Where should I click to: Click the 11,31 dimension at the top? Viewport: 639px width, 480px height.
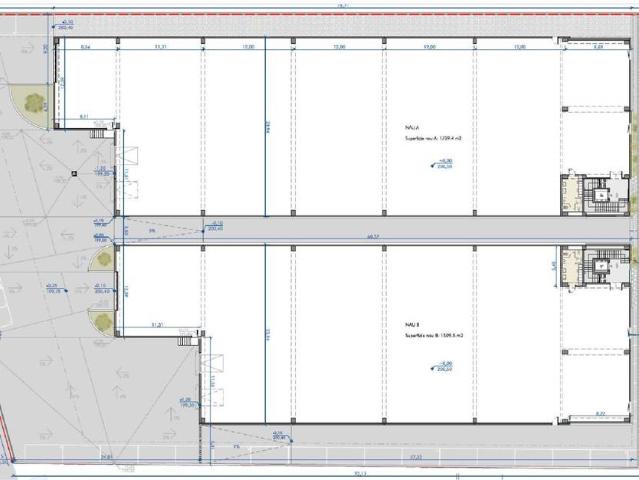(160, 47)
